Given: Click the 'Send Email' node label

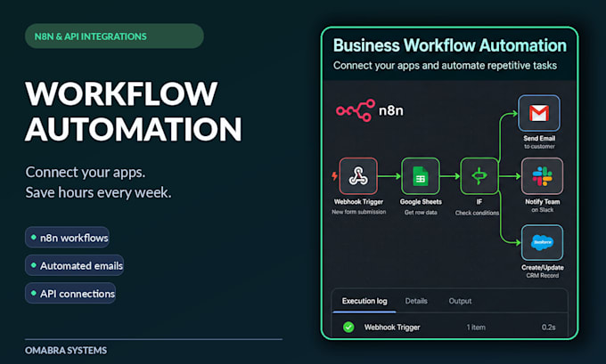Looking at the screenshot, I should coord(539,138).
